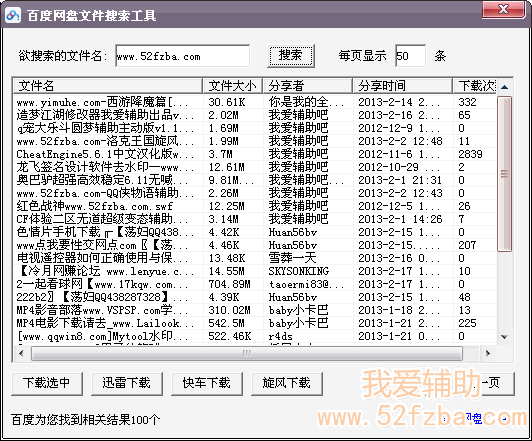Screen dimensions: 532x441
Task: Click download count cell 207
Action: tap(467, 245)
